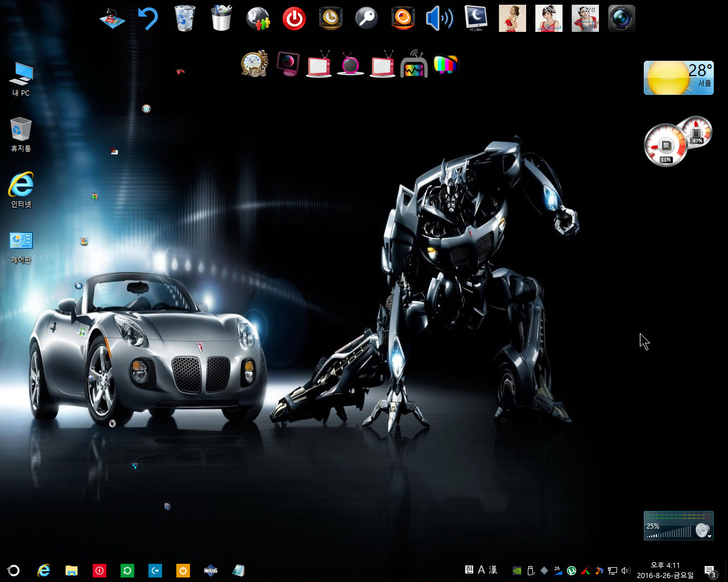Click the red shutdown tile on taskbar
728x582 pixels.
coord(100,571)
